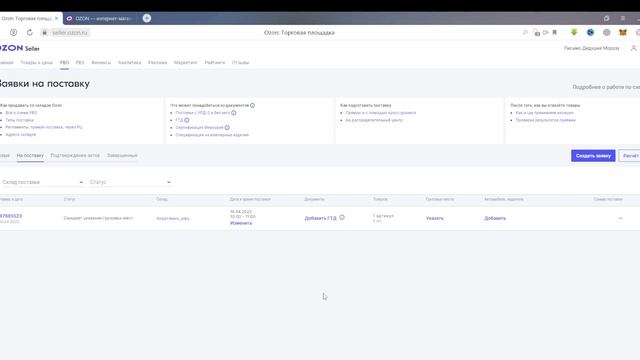Open the На распределительный центр link
640x360 pixels.
pyautogui.click(x=374, y=120)
